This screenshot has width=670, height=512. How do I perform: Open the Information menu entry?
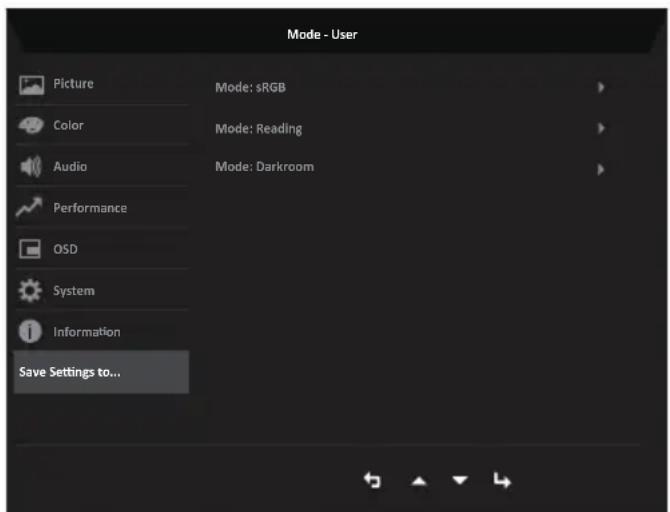point(102,332)
